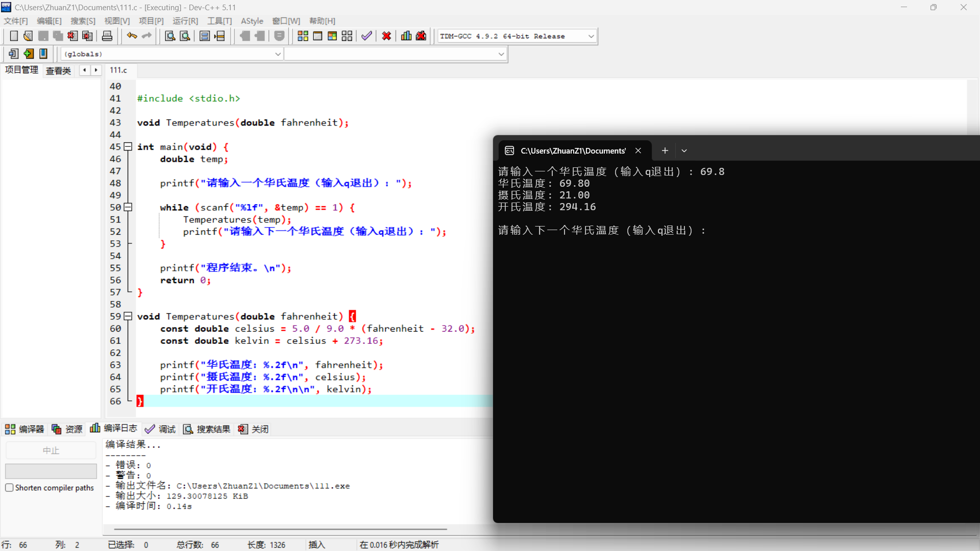Click the red X Stop Execution icon
This screenshot has width=980, height=551.
coord(386,36)
